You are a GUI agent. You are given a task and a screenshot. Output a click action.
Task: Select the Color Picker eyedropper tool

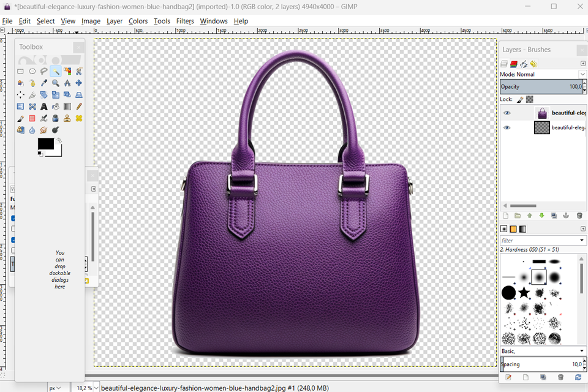44,83
